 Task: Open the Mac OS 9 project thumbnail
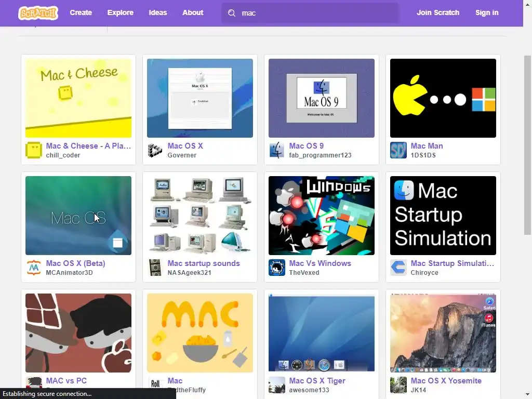tap(322, 98)
